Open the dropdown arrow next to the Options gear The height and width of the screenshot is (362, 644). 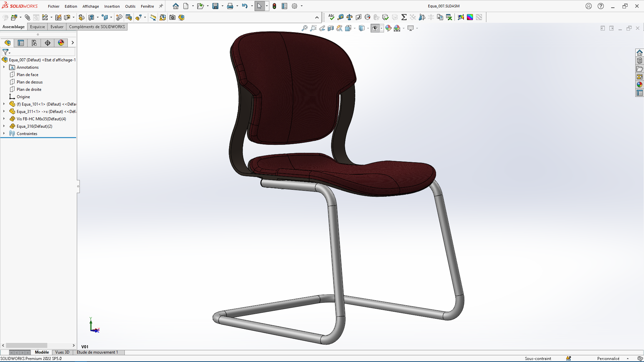pyautogui.click(x=302, y=6)
